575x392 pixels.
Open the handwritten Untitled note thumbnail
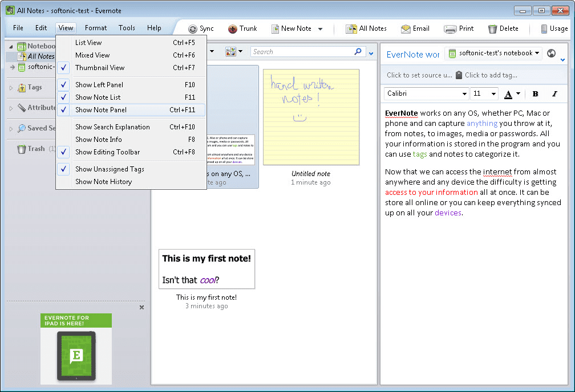tap(311, 117)
